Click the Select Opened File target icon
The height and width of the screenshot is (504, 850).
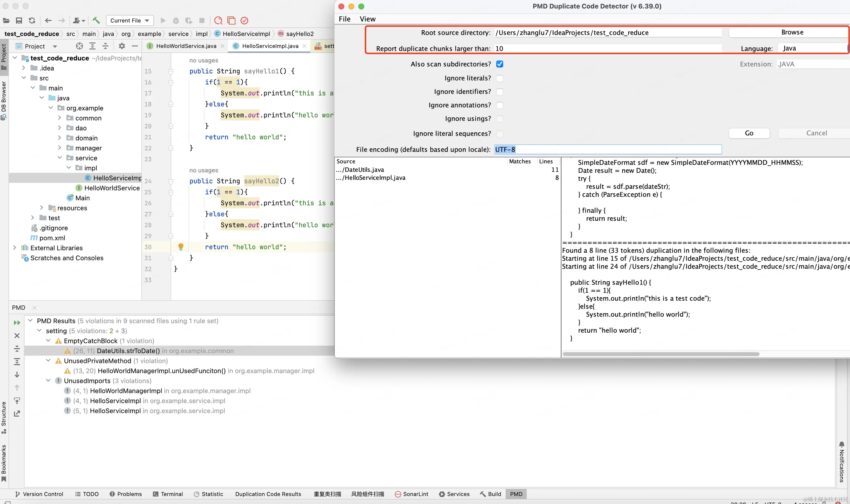click(x=79, y=46)
